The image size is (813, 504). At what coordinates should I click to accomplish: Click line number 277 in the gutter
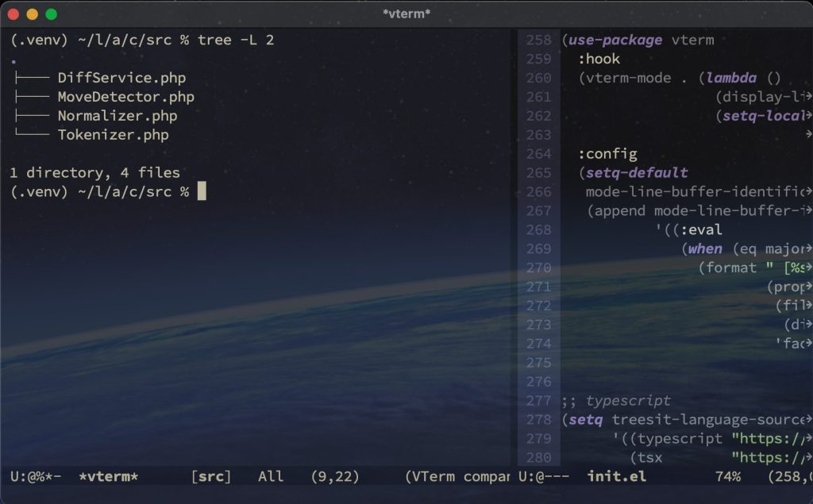tap(539, 400)
